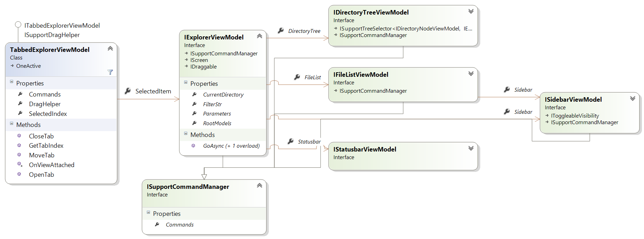Select the GoAsync (+ 1 overload) method

pos(231,146)
